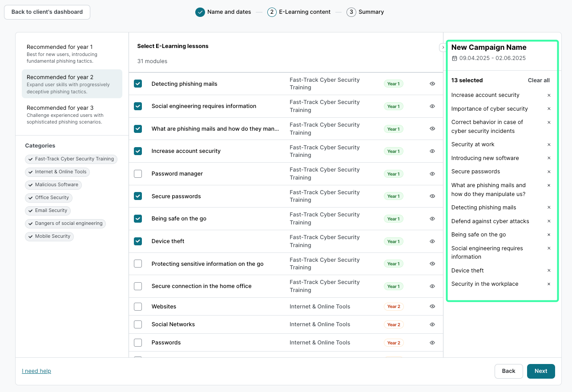
Task: Click the Next button
Action: pyautogui.click(x=540, y=371)
